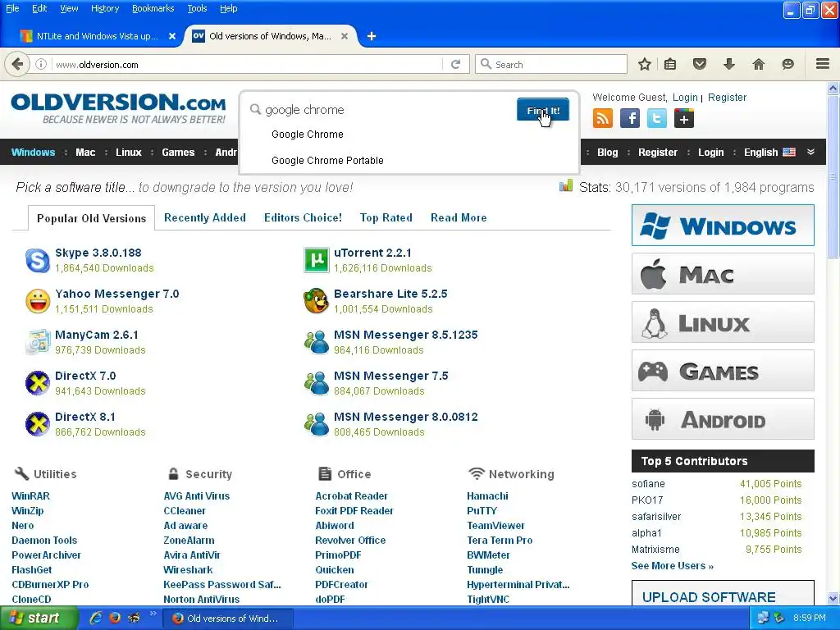
Task: Expand the navigation bar double chevron
Action: pyautogui.click(x=811, y=152)
